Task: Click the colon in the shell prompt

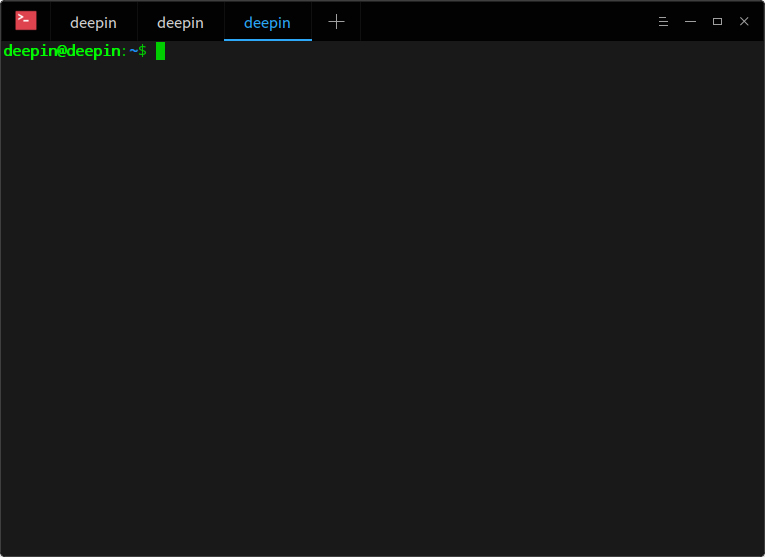Action: (124, 51)
